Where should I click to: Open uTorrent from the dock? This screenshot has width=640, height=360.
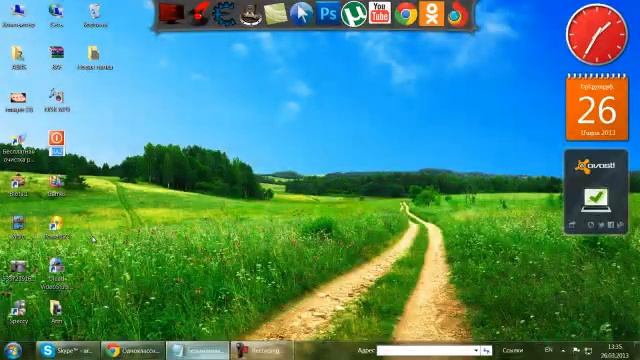click(353, 14)
